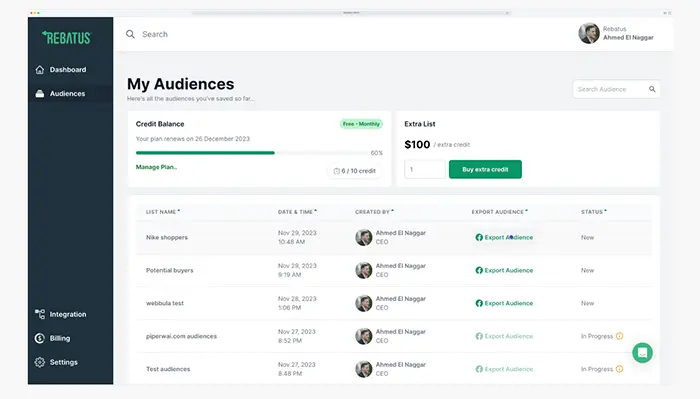Select Audiences in the sidebar
The height and width of the screenshot is (399, 700).
click(x=67, y=94)
